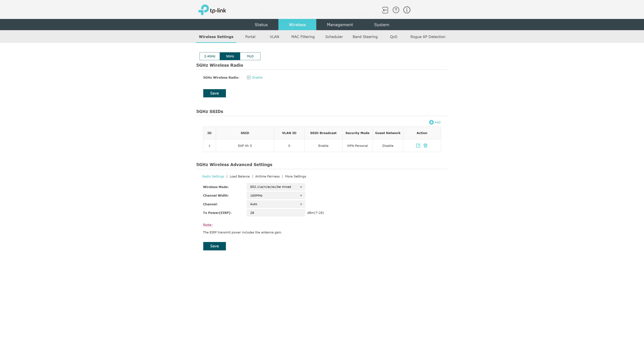Toggle the 5GHz Wireless Radio Enable checkbox
This screenshot has height=362, width=644.
[249, 77]
